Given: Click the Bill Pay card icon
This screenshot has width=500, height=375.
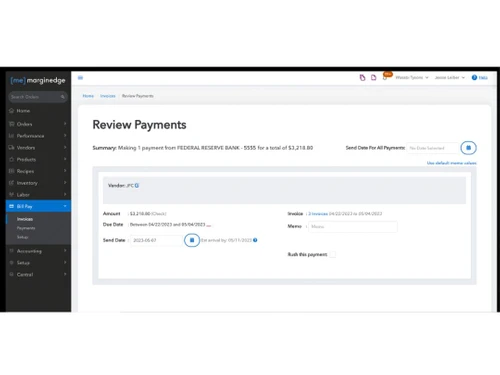Looking at the screenshot, I should [11, 206].
